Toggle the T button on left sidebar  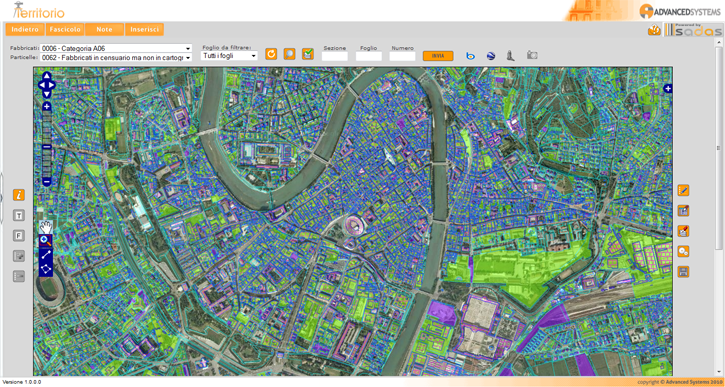click(19, 215)
